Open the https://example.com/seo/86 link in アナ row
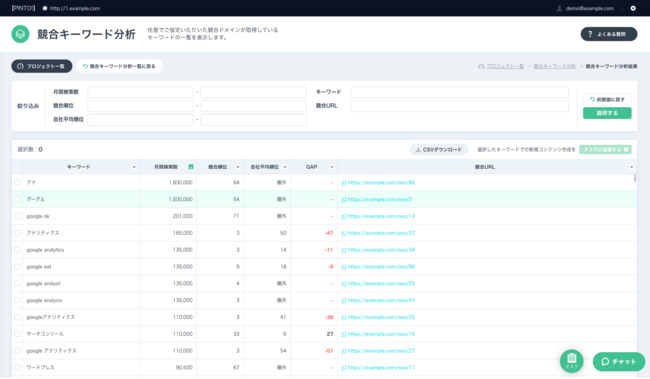650x379 pixels. tap(381, 183)
